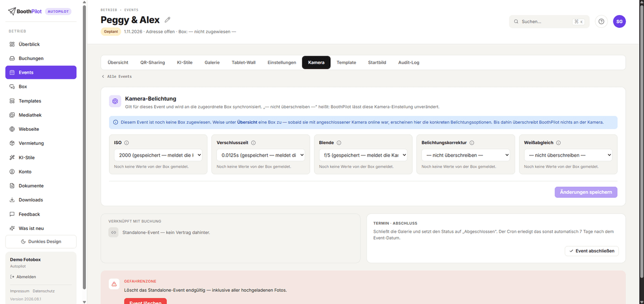
Task: Click the pencil icon next to Peggy & Alex
Action: [x=167, y=20]
